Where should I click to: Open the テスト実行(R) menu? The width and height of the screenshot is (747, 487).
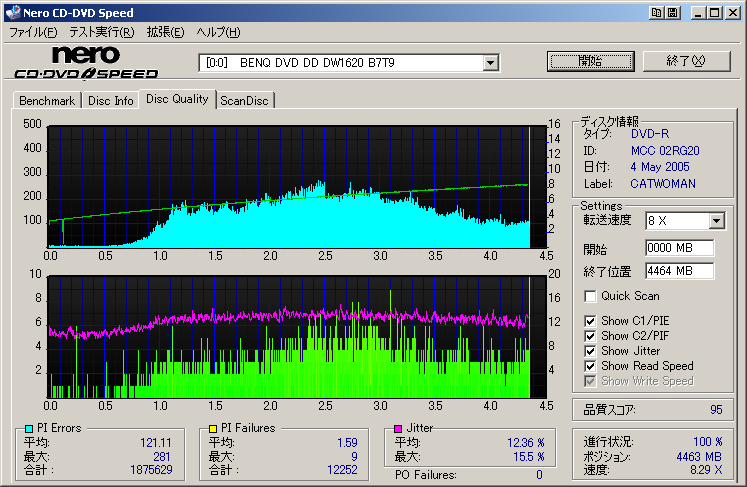click(x=101, y=32)
